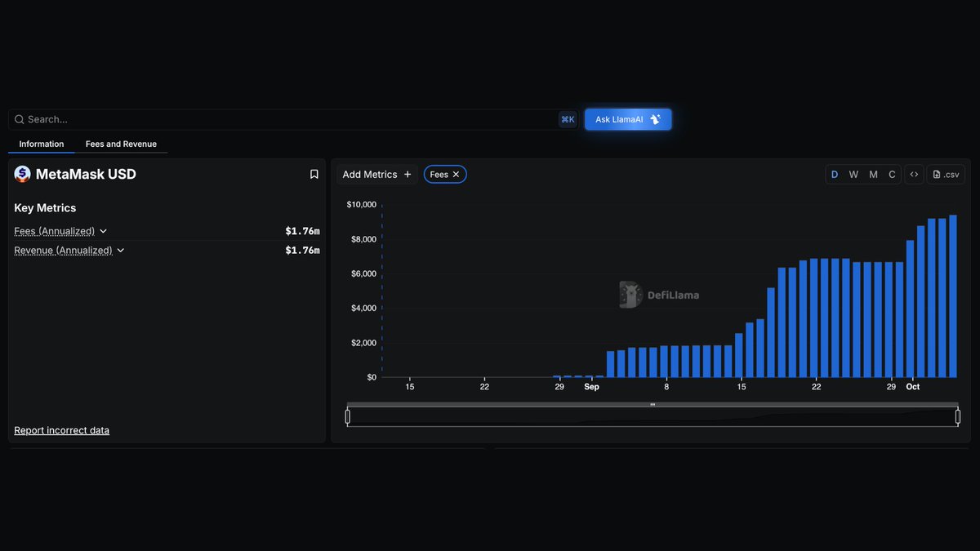Bookmark MetaMask USD with the bookmark icon
The height and width of the screenshot is (551, 980).
point(314,174)
